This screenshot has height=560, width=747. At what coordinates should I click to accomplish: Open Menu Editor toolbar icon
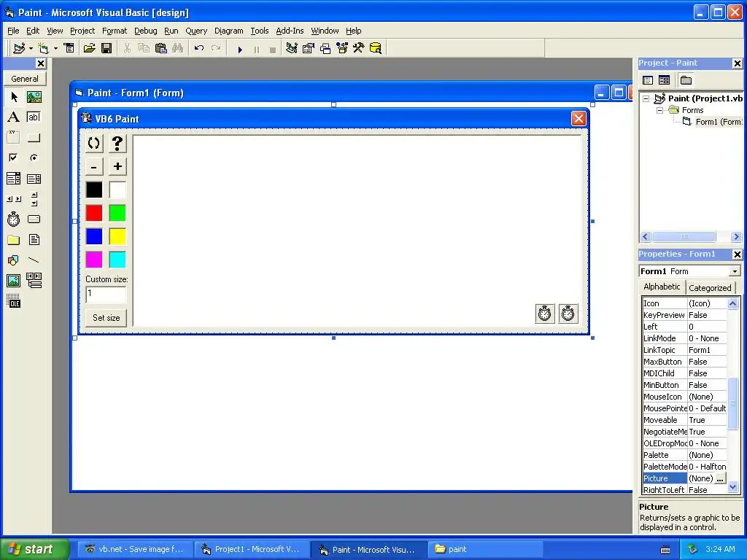(x=69, y=48)
